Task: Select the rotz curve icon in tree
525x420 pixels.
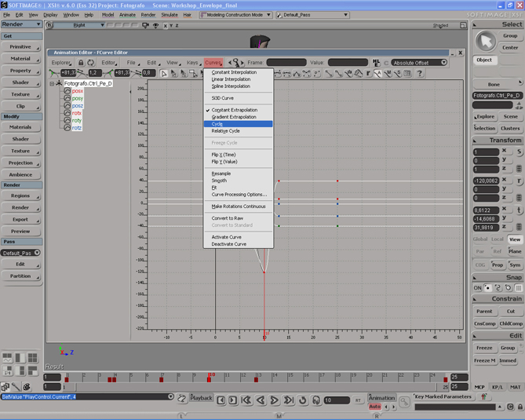Action: [x=67, y=128]
